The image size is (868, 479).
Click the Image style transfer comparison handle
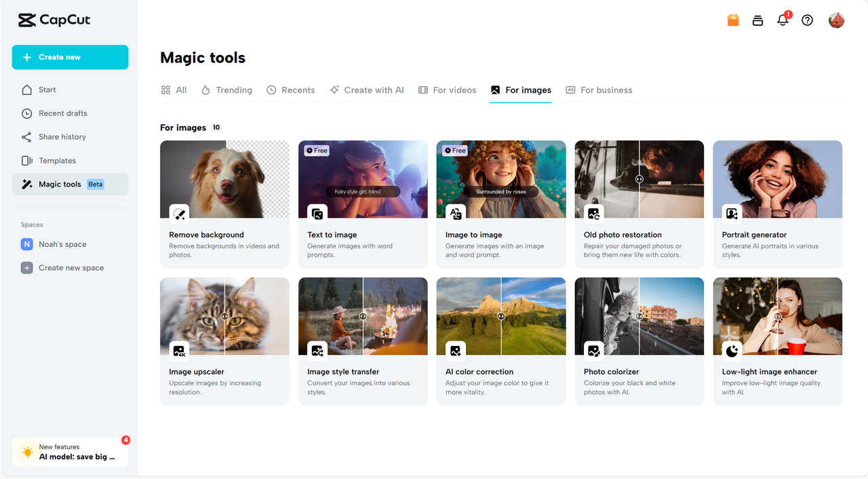(x=363, y=316)
